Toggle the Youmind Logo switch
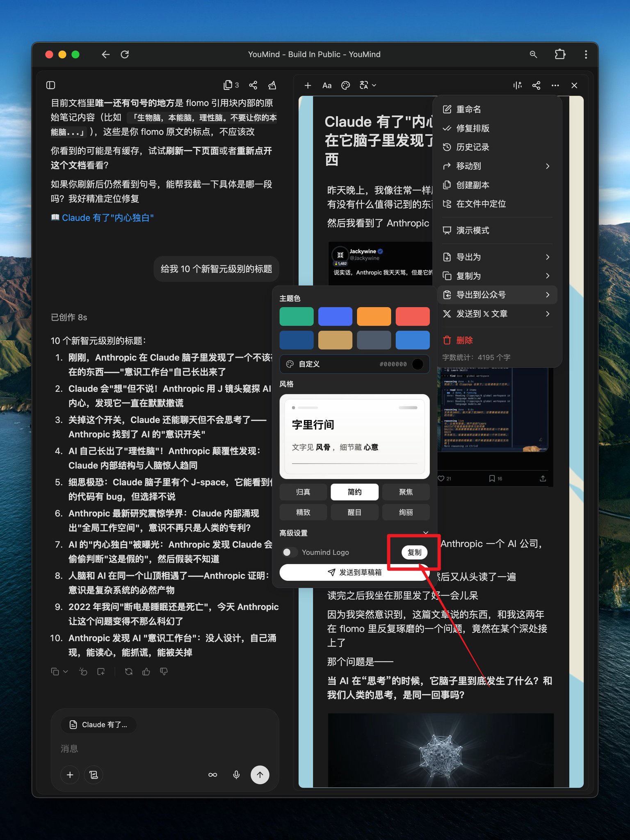 pyautogui.click(x=290, y=552)
